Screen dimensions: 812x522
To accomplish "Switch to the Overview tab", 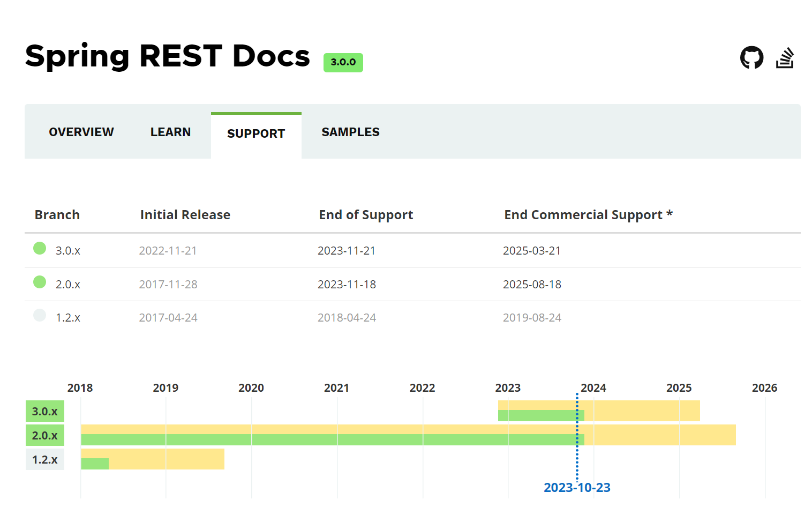I will (81, 132).
